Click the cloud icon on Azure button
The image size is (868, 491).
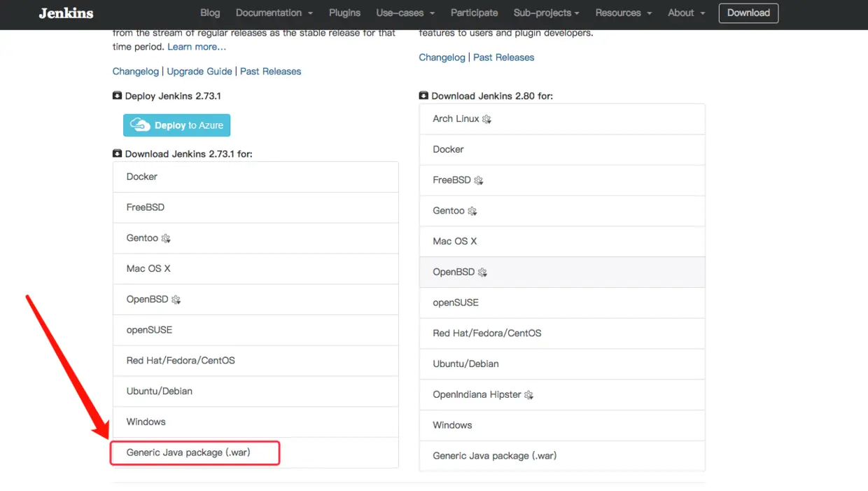(x=140, y=125)
